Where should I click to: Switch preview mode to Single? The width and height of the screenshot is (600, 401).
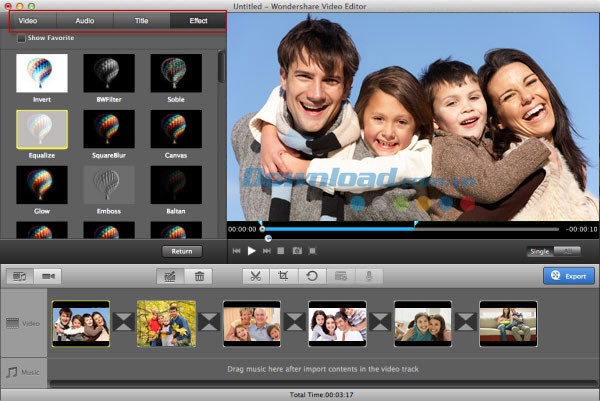click(540, 251)
